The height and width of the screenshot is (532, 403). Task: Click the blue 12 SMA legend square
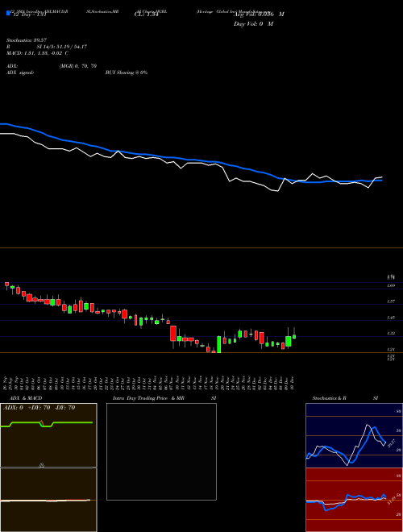[8, 13]
